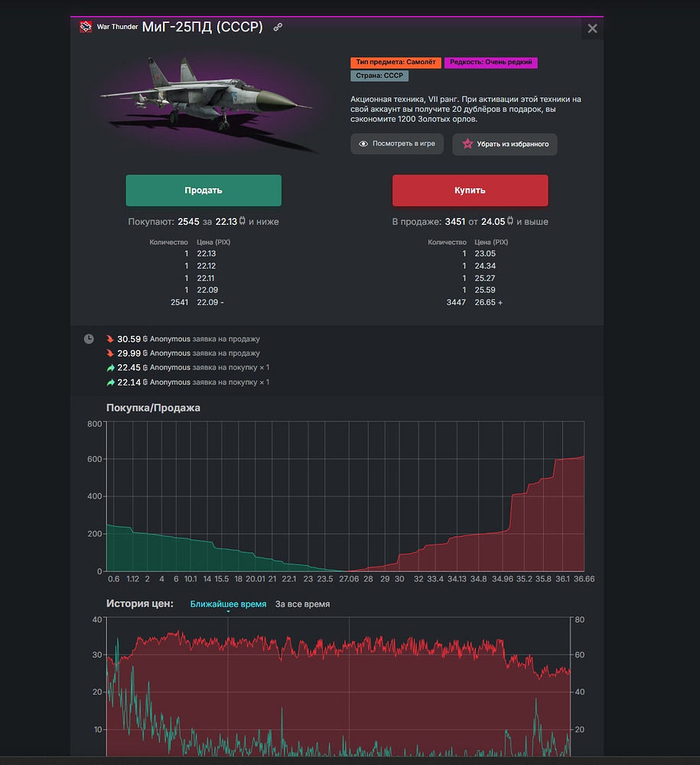The width and height of the screenshot is (700, 765).
Task: Click green buy arrow next to 22.14
Action: tap(110, 382)
